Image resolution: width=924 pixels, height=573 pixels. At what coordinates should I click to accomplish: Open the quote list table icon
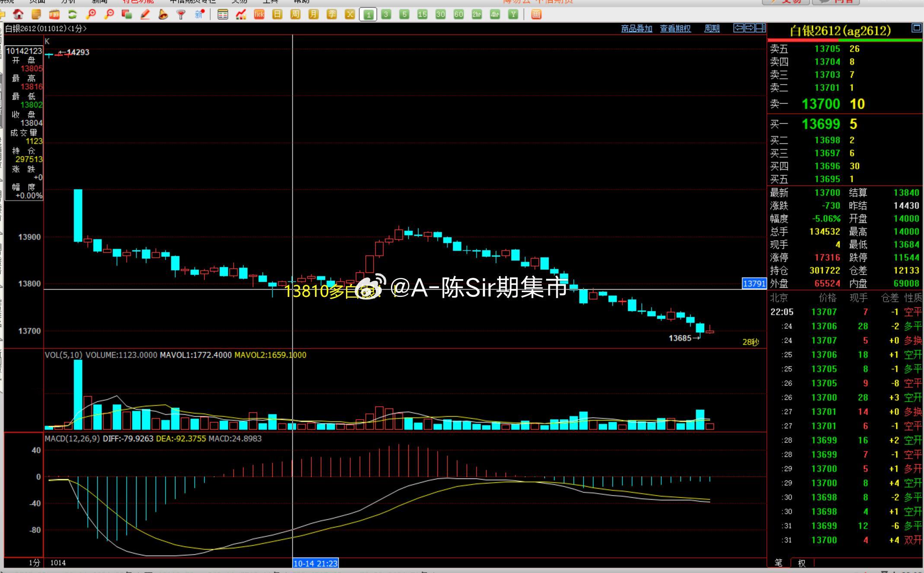[x=223, y=15]
